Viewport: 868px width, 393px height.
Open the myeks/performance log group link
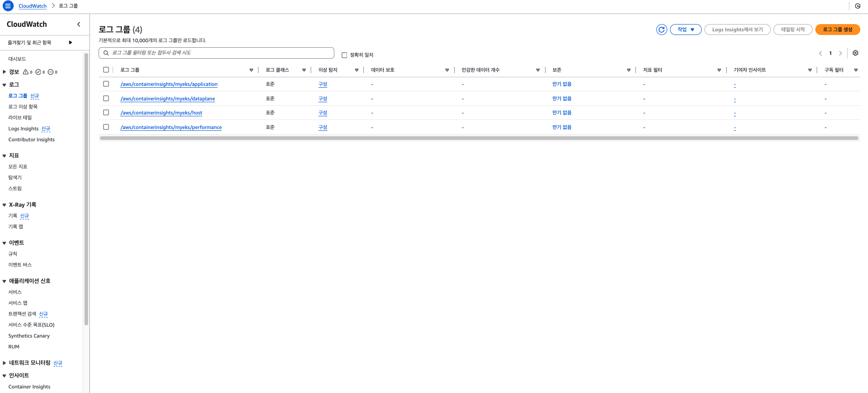(x=171, y=128)
